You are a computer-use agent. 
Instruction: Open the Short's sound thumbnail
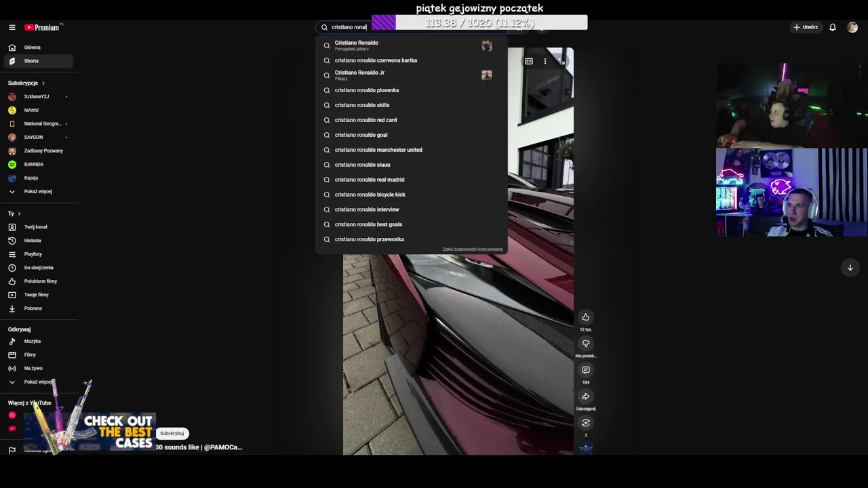[x=586, y=448]
